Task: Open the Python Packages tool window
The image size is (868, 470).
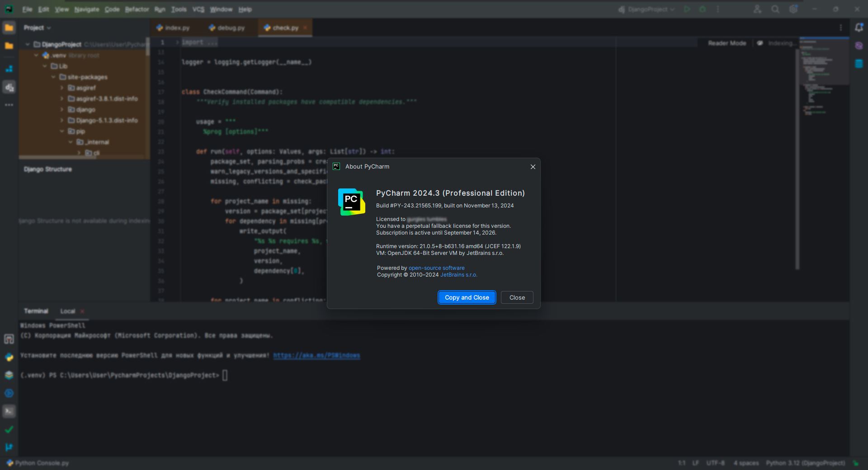Action: (x=9, y=375)
